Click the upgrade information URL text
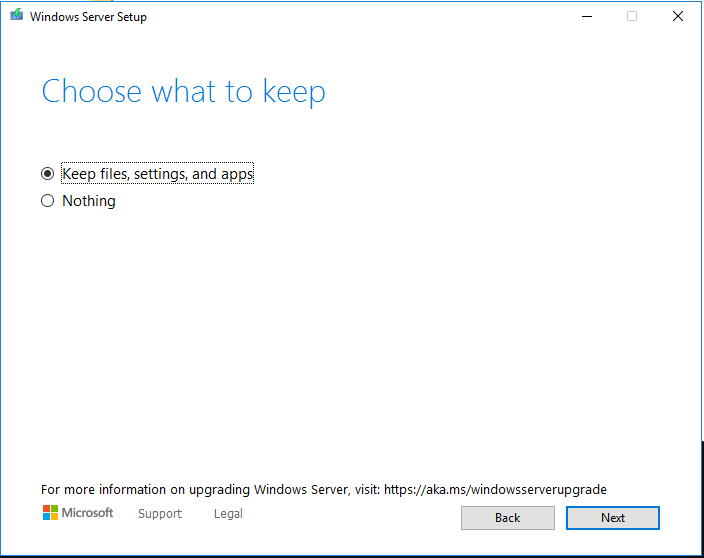Image resolution: width=704 pixels, height=558 pixels. (x=495, y=489)
